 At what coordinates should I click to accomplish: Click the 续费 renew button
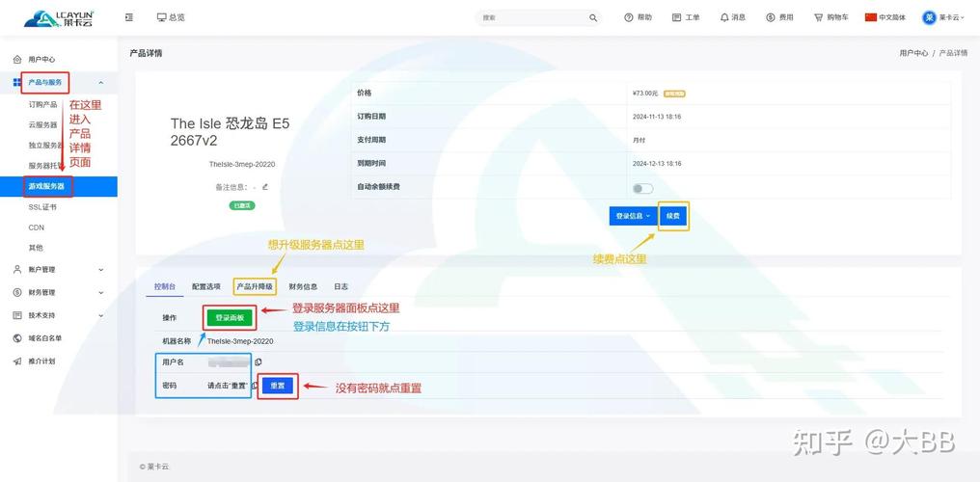(673, 215)
